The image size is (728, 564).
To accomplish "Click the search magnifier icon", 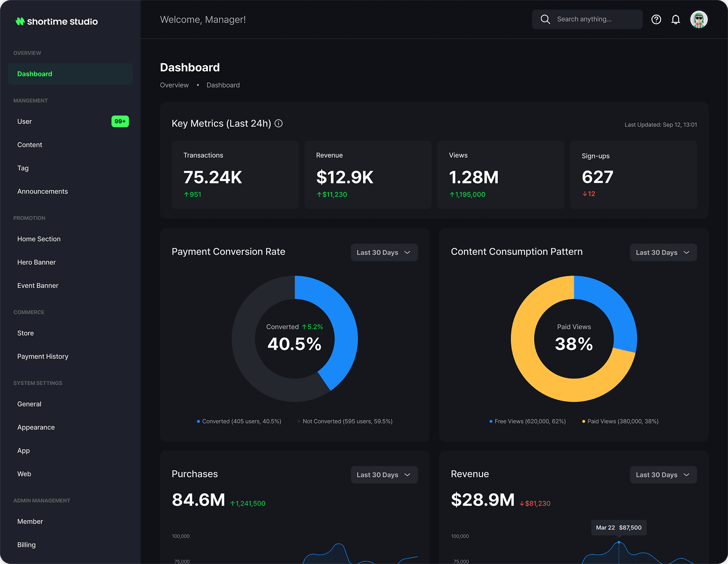I will pos(545,19).
